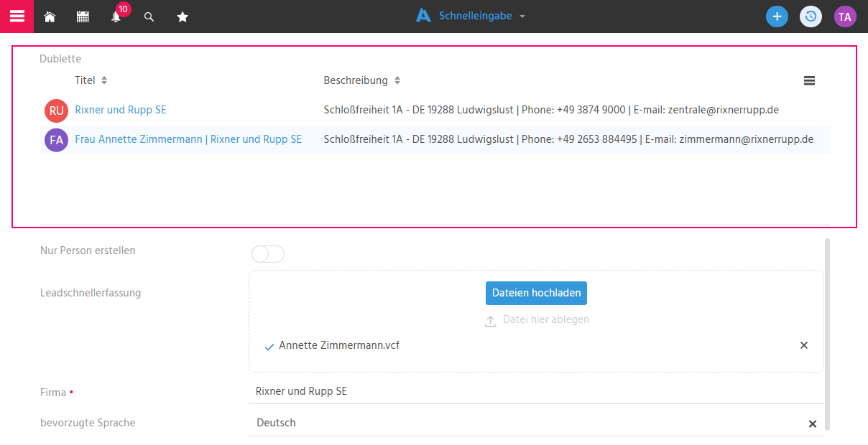The image size is (868, 445).
Task: Open the hamburger main menu
Action: pos(17,16)
